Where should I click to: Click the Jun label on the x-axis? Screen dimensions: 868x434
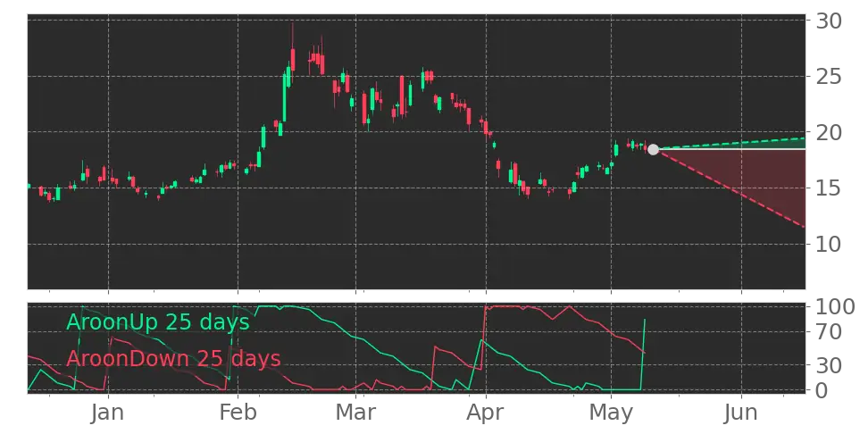[741, 413]
